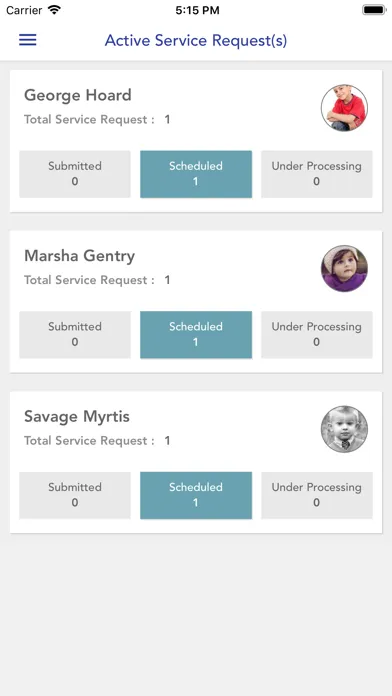
Task: Select George Hoard's Submitted box
Action: point(75,174)
